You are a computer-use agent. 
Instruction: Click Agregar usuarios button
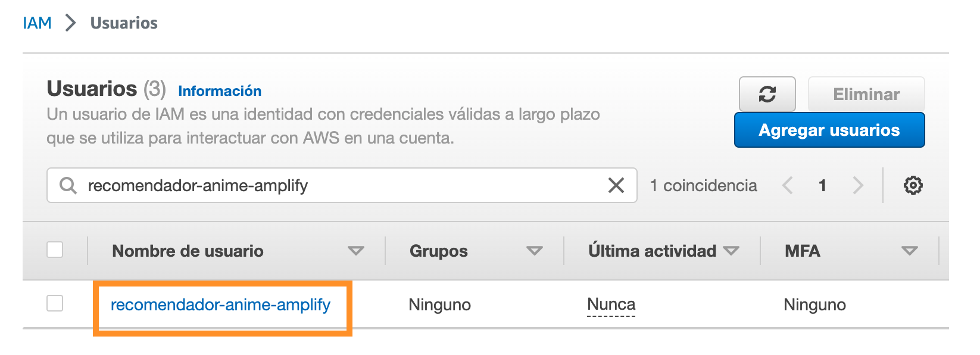(829, 130)
